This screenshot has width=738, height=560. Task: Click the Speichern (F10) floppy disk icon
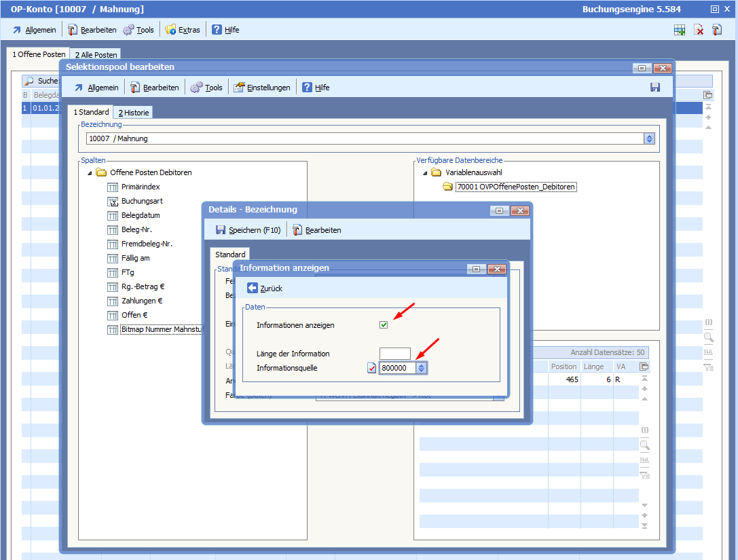click(220, 230)
